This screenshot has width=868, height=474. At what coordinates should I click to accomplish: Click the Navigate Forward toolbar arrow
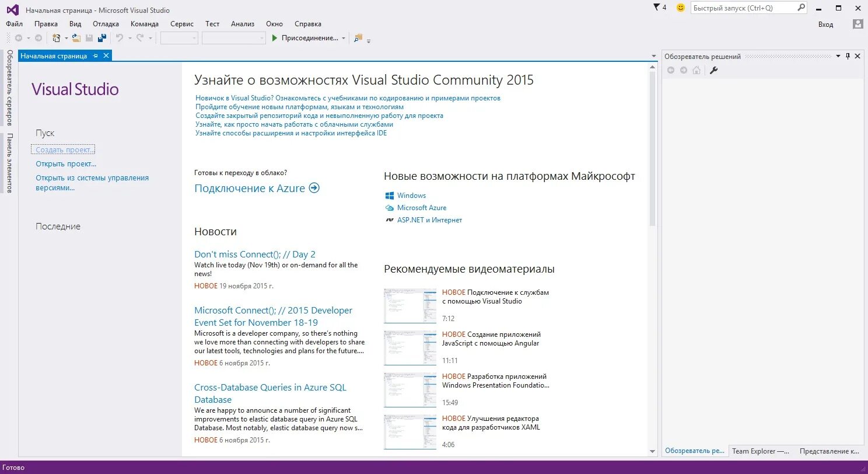[x=38, y=38]
